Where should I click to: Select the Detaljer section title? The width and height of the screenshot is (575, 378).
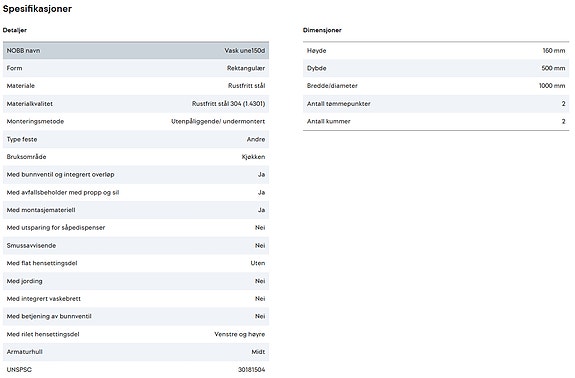point(15,30)
